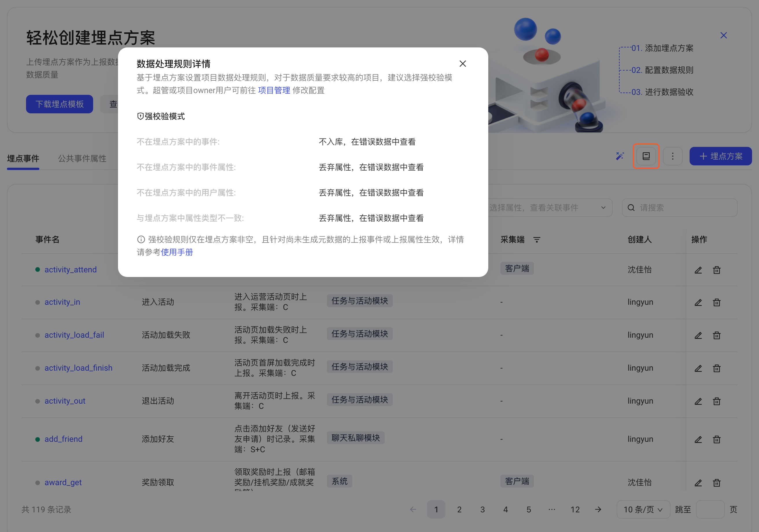
Task: Delete the activity_in row
Action: tap(716, 302)
